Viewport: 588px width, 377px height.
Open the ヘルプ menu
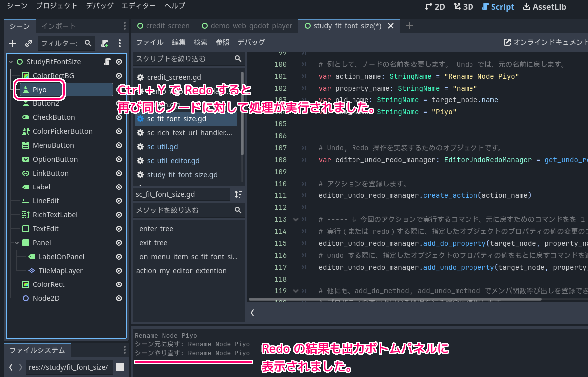[x=175, y=6]
